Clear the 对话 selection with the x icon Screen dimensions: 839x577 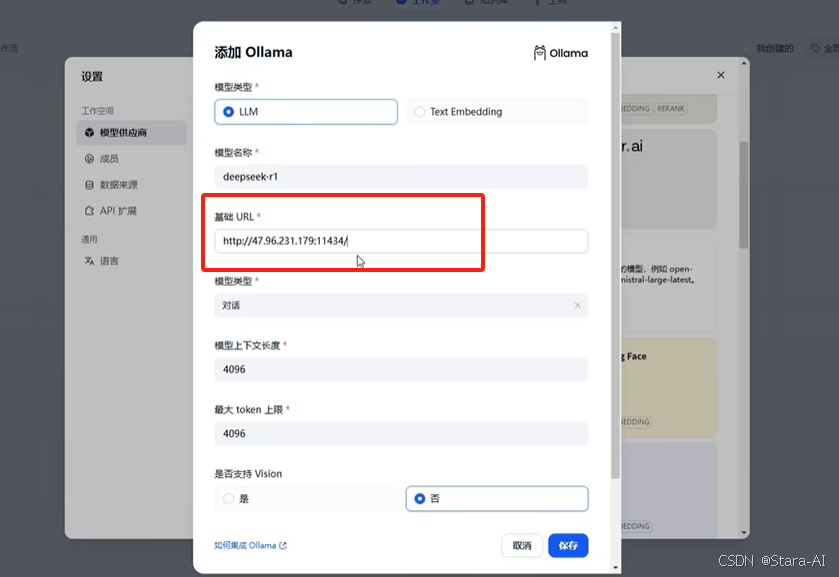tap(577, 305)
